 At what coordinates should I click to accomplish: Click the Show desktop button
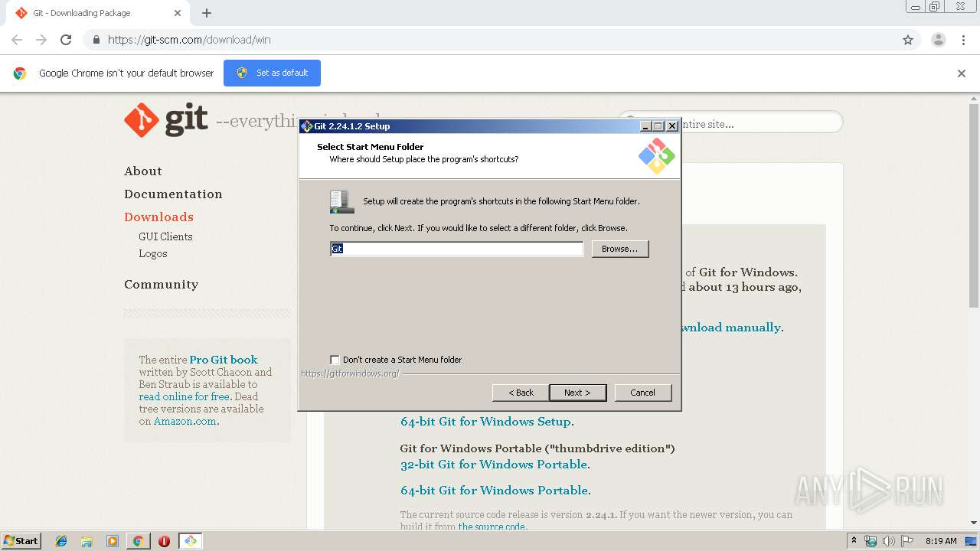point(971,541)
